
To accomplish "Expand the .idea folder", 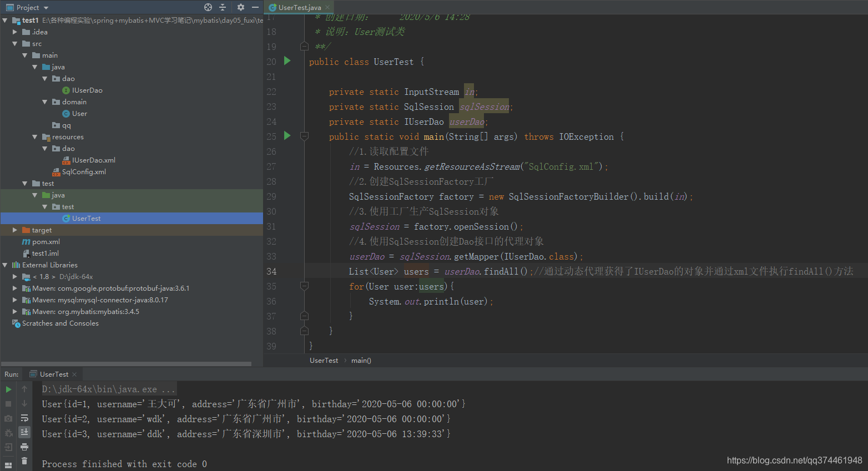I will coord(15,32).
